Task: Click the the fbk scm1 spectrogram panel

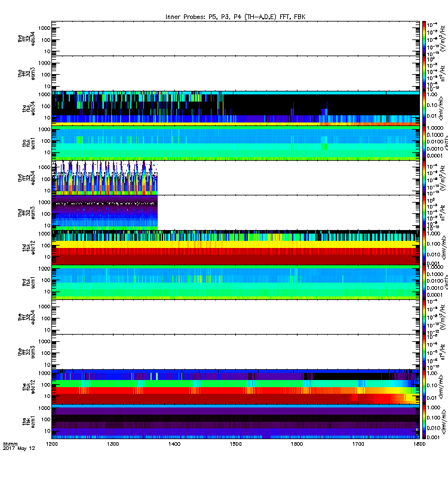Action: point(235,422)
